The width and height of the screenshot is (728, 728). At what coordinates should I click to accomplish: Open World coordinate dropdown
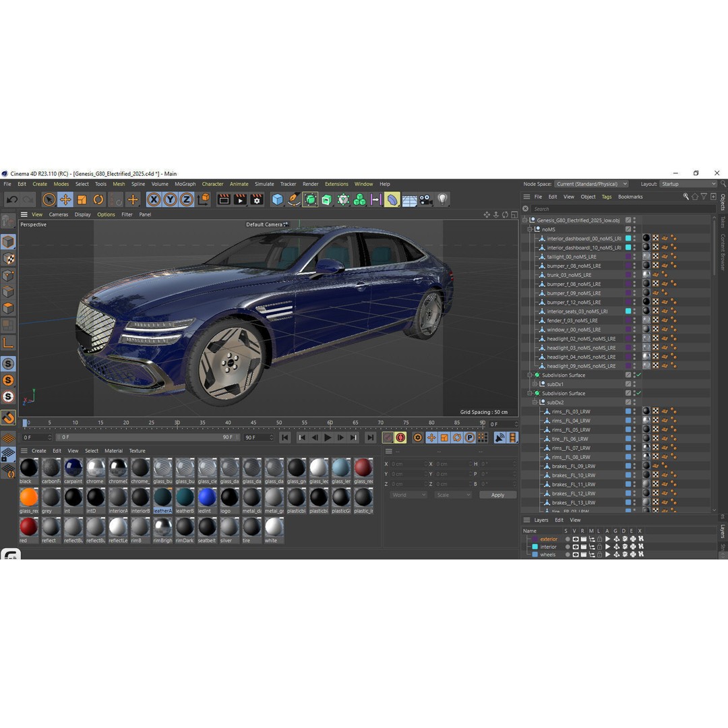pyautogui.click(x=408, y=495)
